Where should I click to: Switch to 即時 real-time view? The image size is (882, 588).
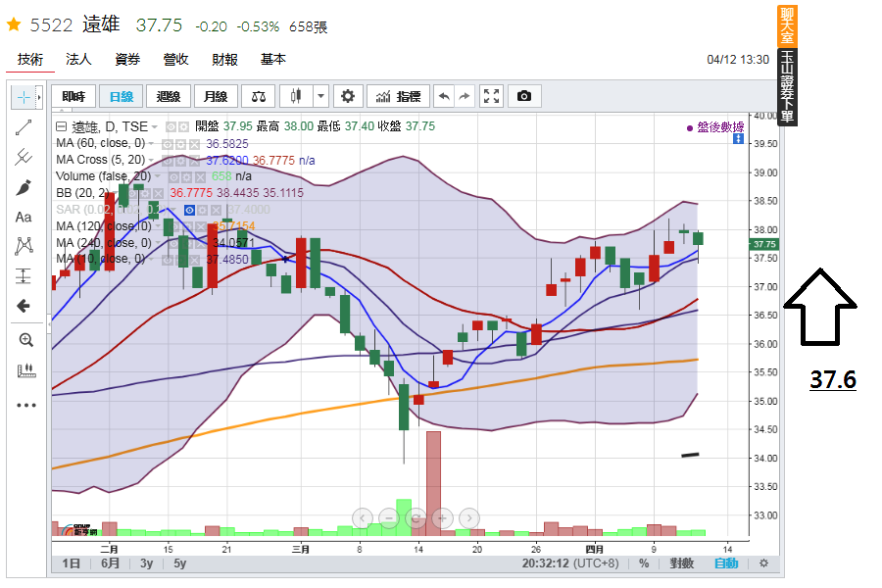pos(73,96)
